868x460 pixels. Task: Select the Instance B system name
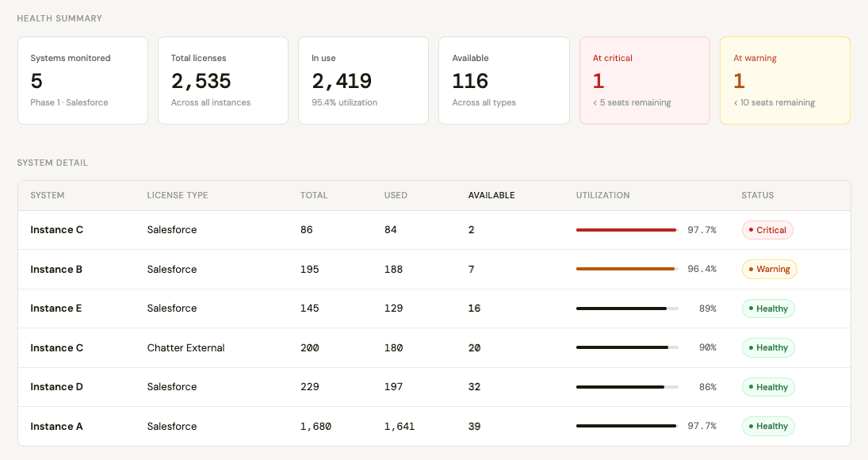click(56, 269)
